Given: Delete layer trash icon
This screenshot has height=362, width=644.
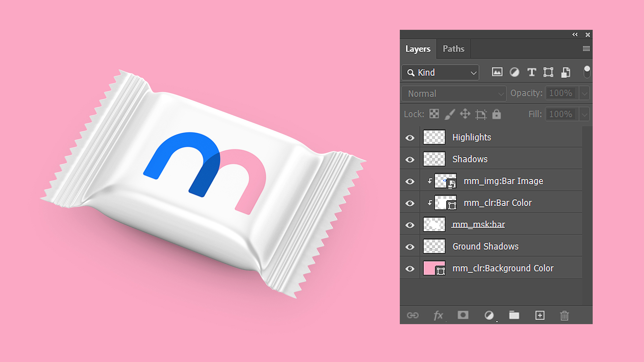Looking at the screenshot, I should [565, 315].
